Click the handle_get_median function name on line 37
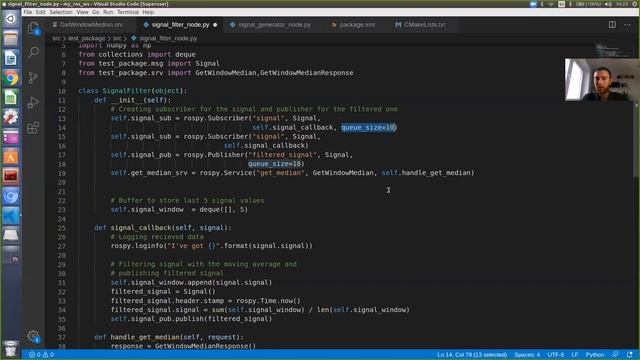This screenshot has width=640, height=360. pyautogui.click(x=145, y=337)
